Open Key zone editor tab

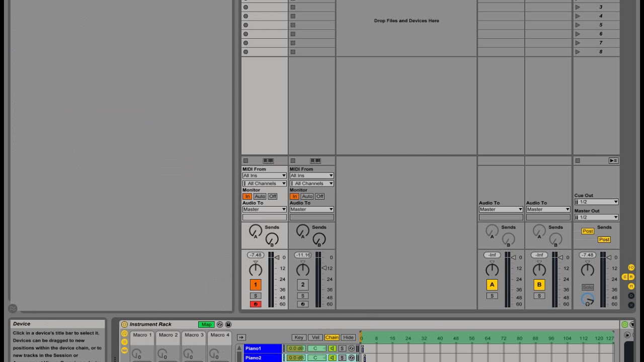[x=299, y=337]
